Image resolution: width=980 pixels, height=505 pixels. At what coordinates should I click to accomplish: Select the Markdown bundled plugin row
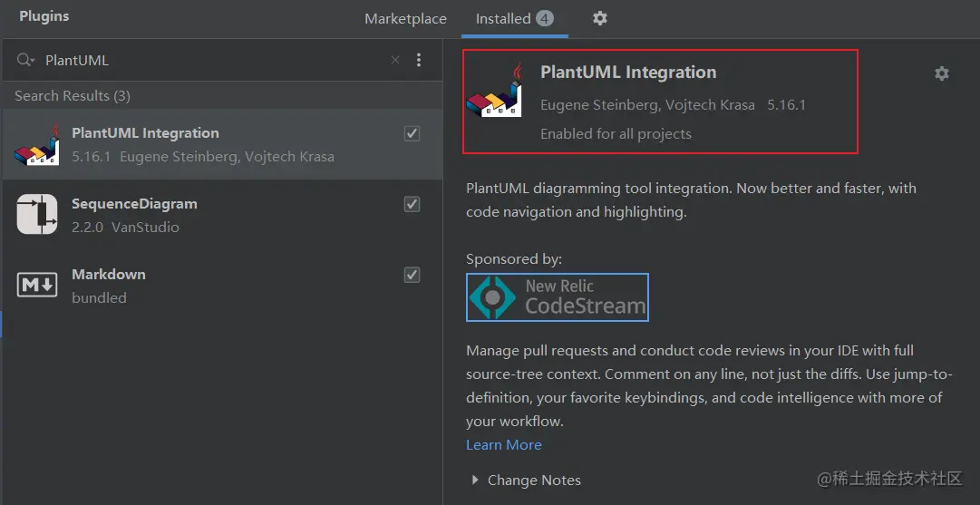coord(222,286)
